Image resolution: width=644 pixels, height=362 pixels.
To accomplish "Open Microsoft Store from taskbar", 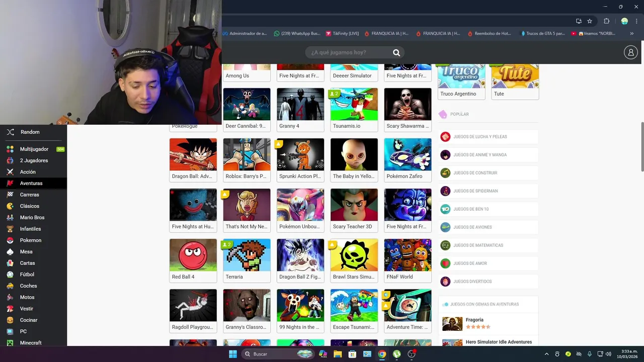I will click(352, 354).
